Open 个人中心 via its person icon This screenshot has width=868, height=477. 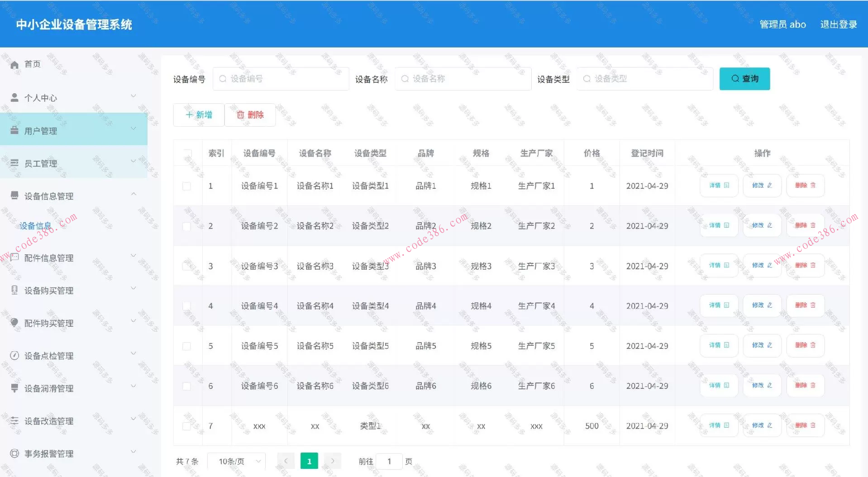click(14, 97)
